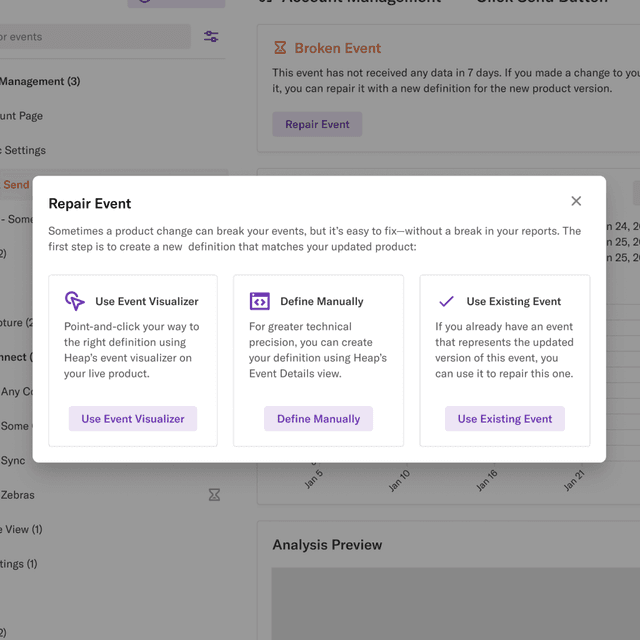Viewport: 640px width, 640px height.
Task: Click the Use Existing Event checkmark icon
Action: click(446, 301)
